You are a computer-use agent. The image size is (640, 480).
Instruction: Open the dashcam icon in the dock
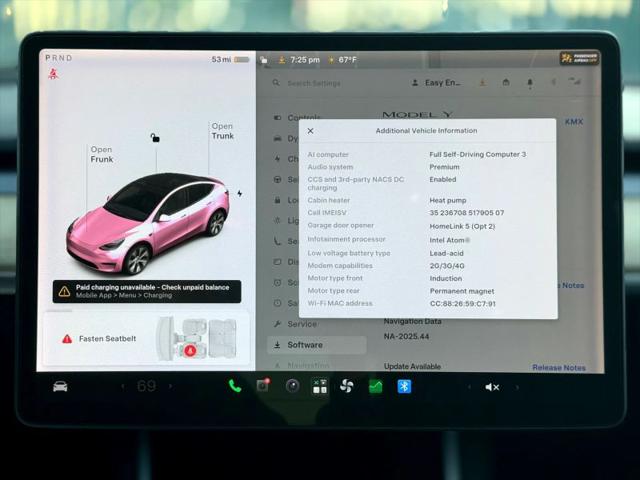click(x=263, y=385)
